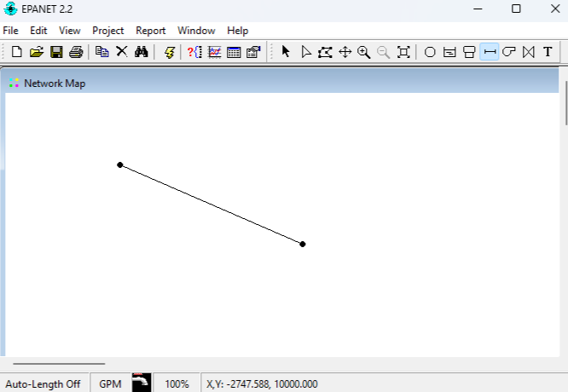Activate the Add Valve tool
The width and height of the screenshot is (568, 392).
click(529, 52)
